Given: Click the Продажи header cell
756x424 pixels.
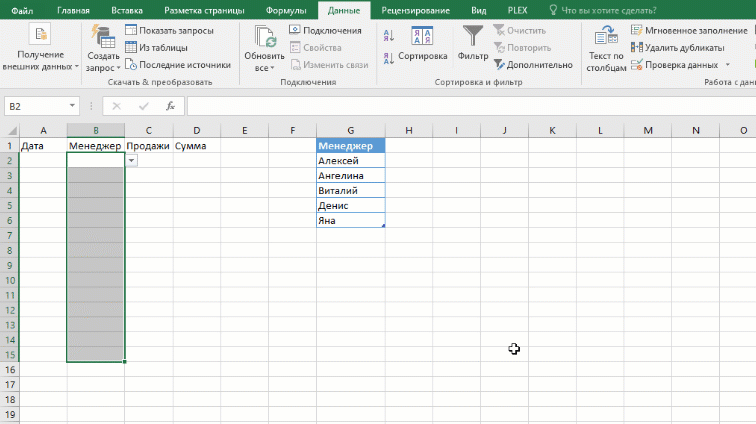Looking at the screenshot, I should pos(148,146).
